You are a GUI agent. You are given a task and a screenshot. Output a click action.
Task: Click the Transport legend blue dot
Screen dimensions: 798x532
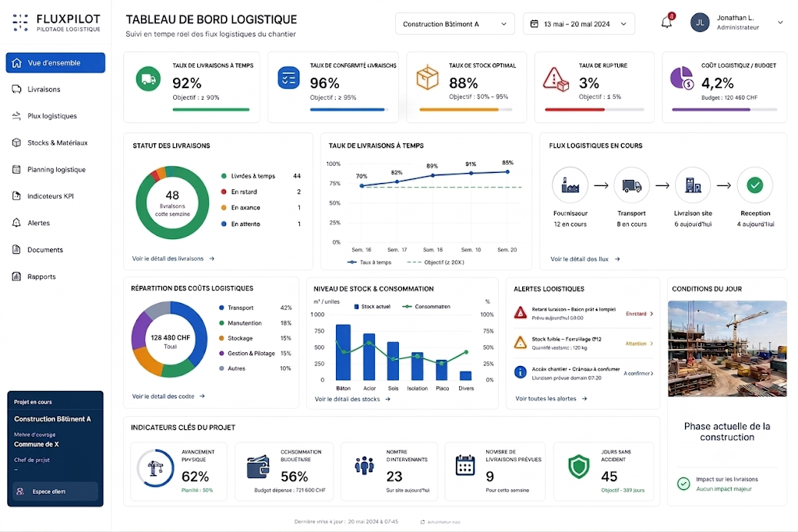[x=221, y=308]
